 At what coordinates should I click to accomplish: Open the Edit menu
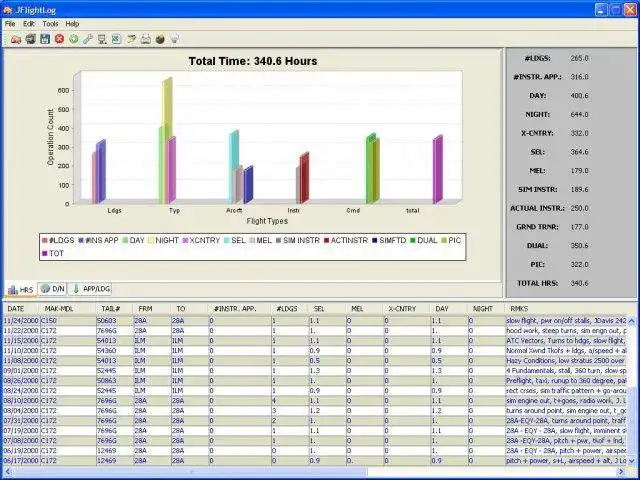[x=29, y=24]
